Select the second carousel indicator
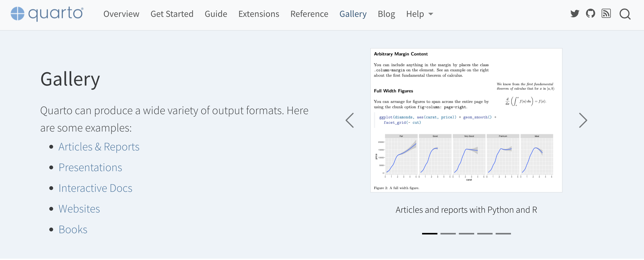The width and height of the screenshot is (644, 260). pyautogui.click(x=448, y=233)
